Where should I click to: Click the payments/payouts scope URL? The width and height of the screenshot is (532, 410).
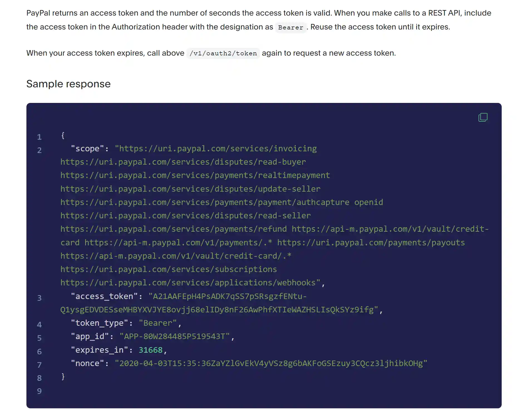[371, 243]
